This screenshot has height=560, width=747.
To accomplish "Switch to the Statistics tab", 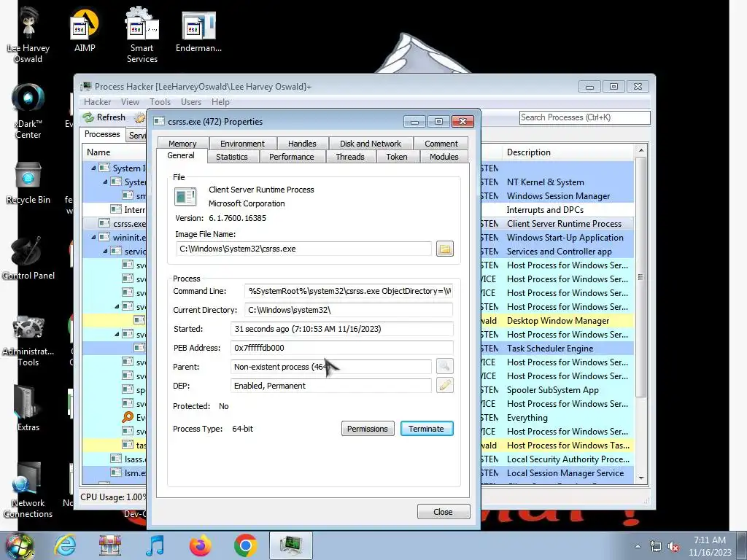I will point(232,157).
